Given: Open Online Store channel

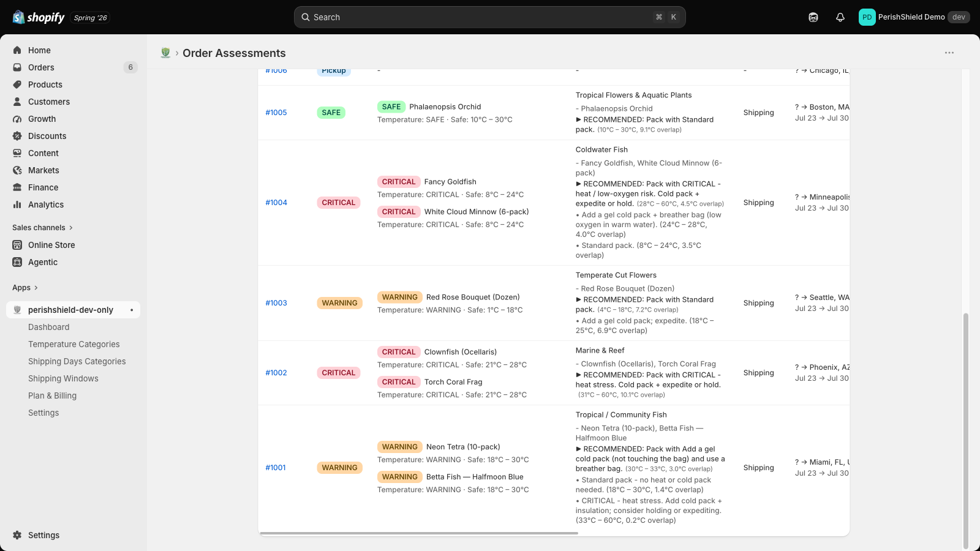Looking at the screenshot, I should click(51, 245).
